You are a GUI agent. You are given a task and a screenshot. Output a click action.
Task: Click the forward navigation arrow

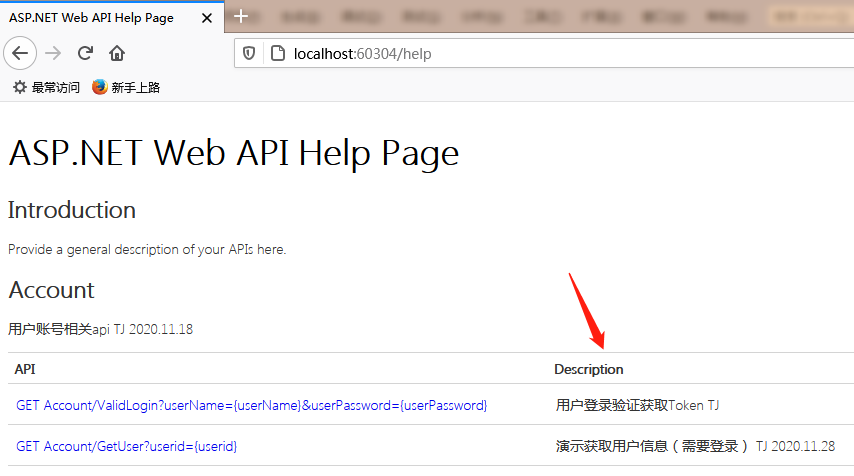click(53, 53)
